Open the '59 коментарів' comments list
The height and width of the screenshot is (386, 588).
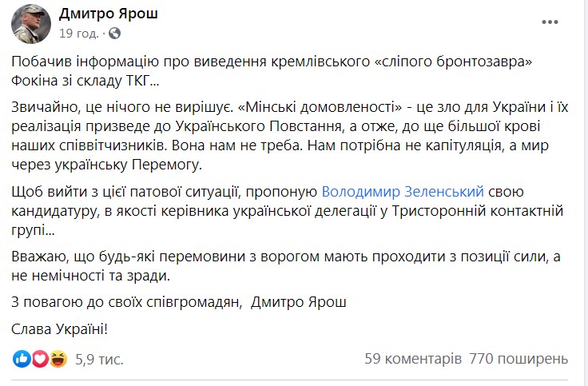[x=413, y=359]
